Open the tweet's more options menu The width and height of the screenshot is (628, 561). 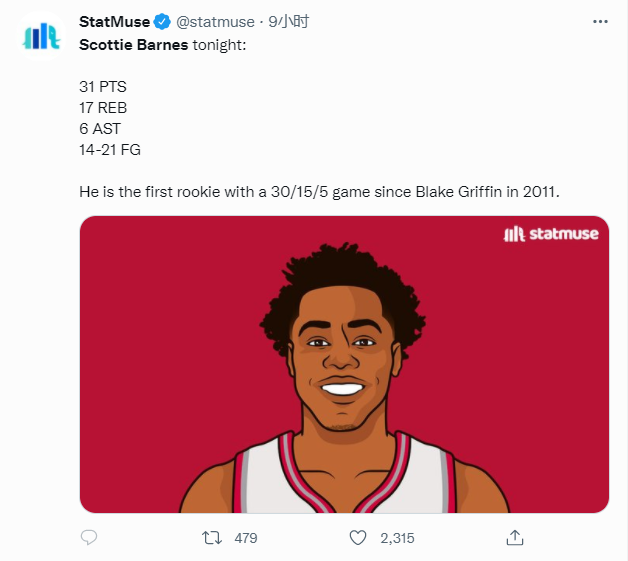pos(599,21)
